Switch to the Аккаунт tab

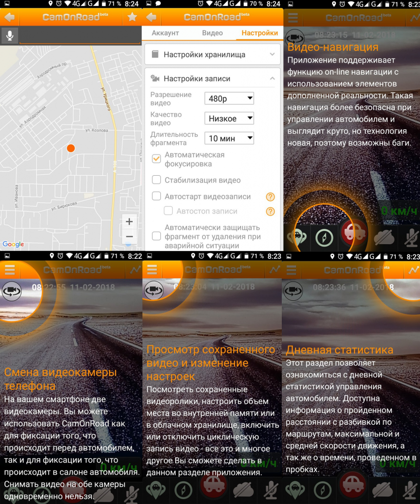(x=165, y=33)
